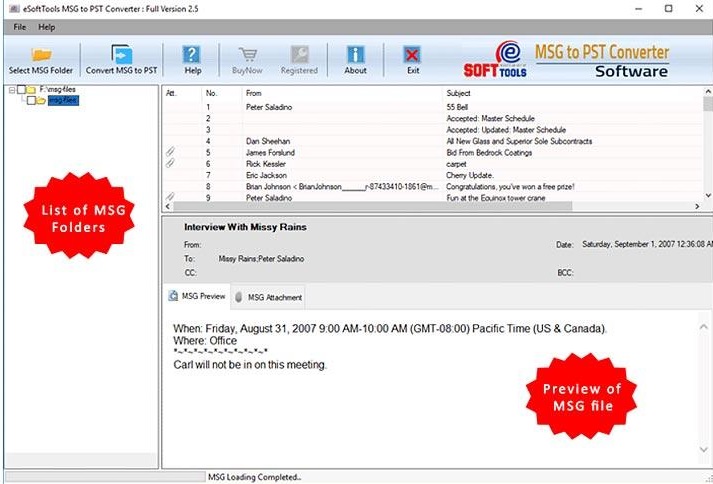The width and height of the screenshot is (713, 484).
Task: Click attachment paperclip on James Forslund row
Action: (x=170, y=152)
